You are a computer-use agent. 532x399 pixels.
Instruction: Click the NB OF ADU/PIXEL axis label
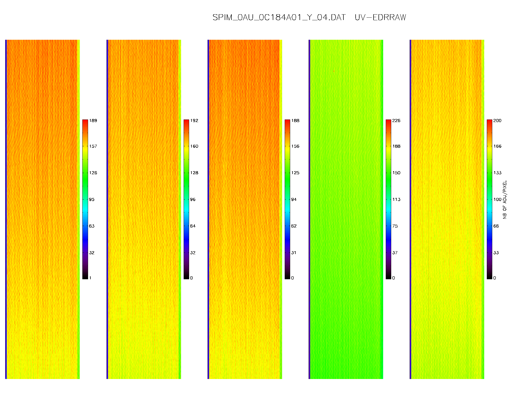point(505,199)
